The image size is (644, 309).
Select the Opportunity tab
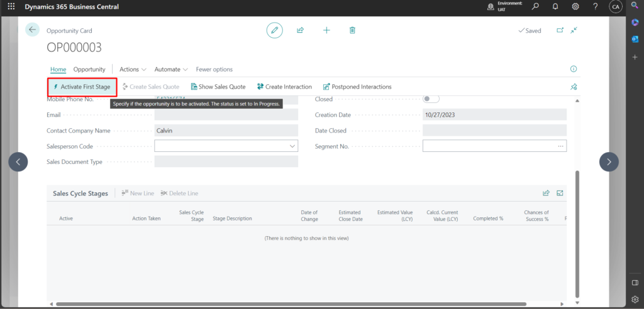click(x=89, y=69)
